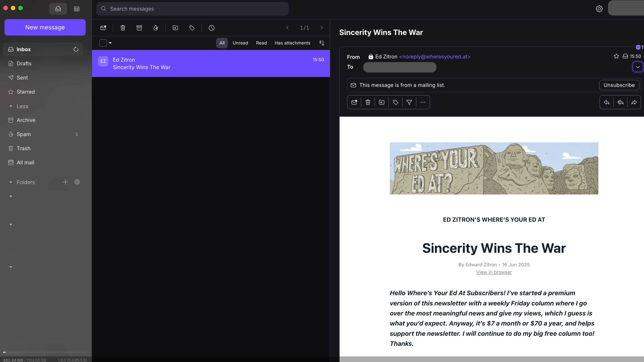Open the View in browser link
The image size is (644, 362).
494,272
